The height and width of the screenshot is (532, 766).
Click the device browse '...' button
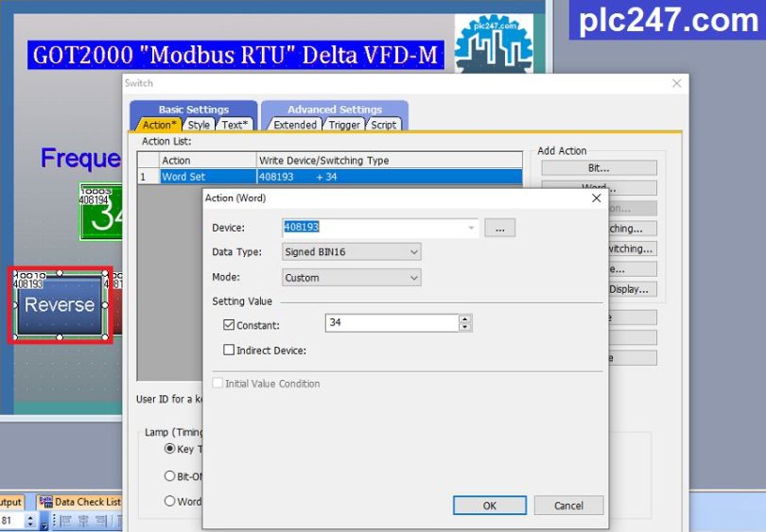click(x=499, y=228)
